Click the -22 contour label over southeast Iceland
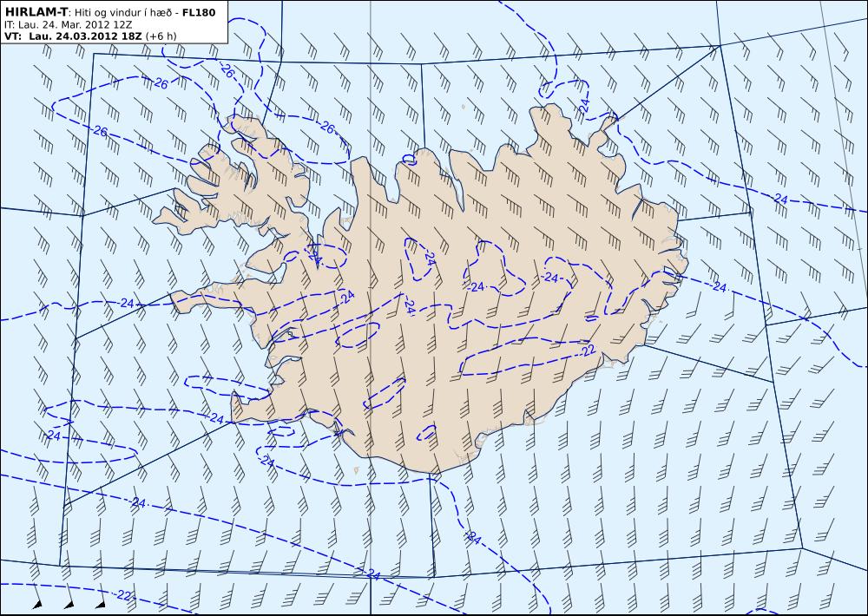 point(587,351)
